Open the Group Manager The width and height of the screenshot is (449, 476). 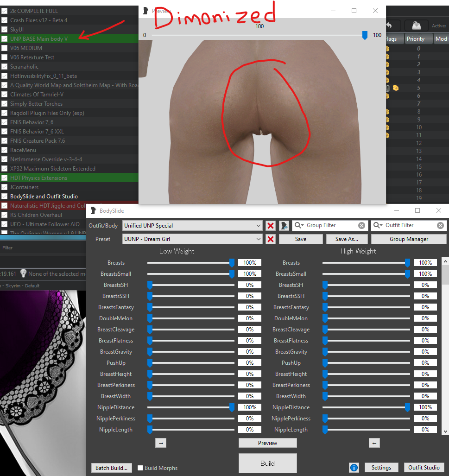[409, 239]
